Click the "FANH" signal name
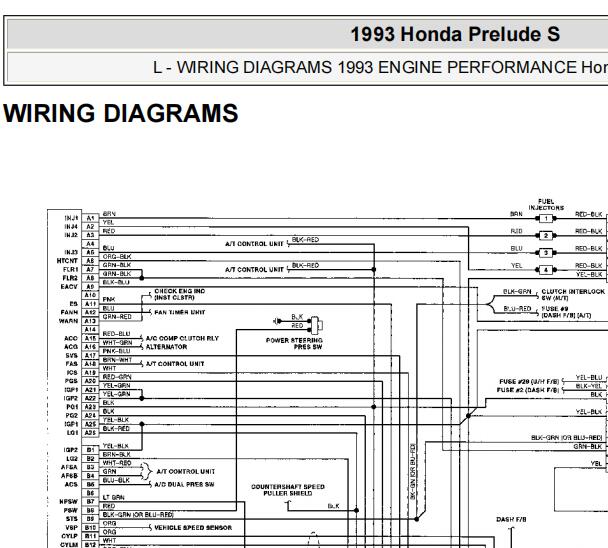608x548 pixels. coord(69,312)
